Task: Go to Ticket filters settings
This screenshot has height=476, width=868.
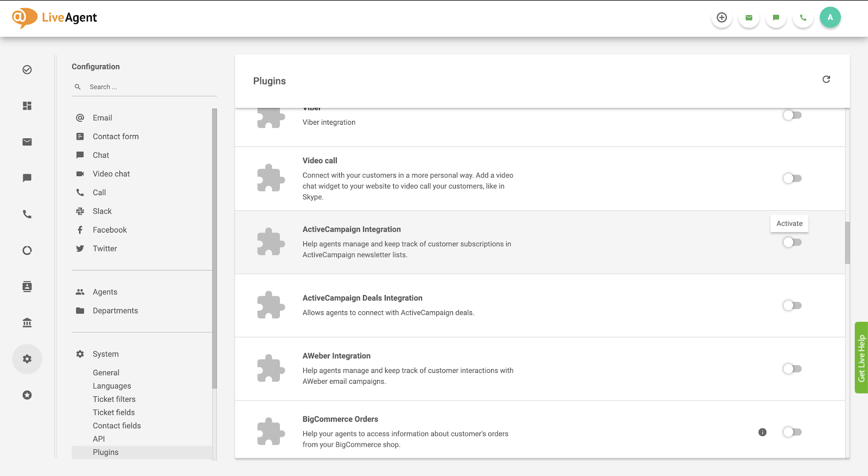Action: click(x=114, y=399)
